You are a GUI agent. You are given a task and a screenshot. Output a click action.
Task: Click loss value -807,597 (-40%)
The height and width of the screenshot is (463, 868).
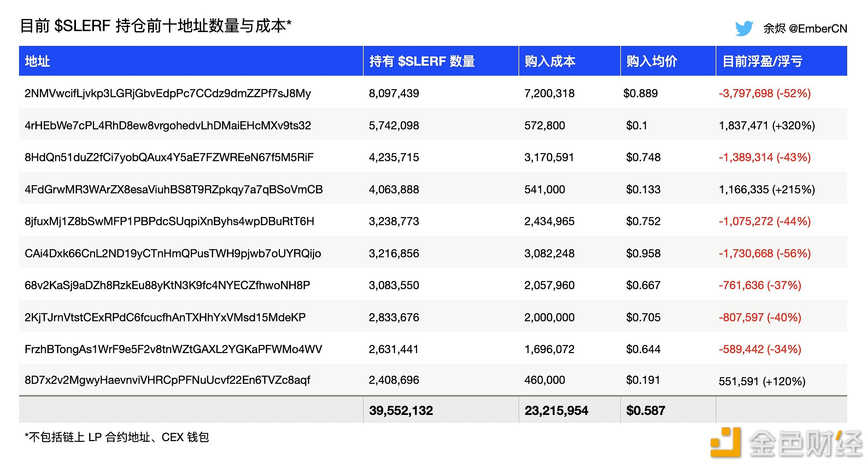tap(760, 317)
